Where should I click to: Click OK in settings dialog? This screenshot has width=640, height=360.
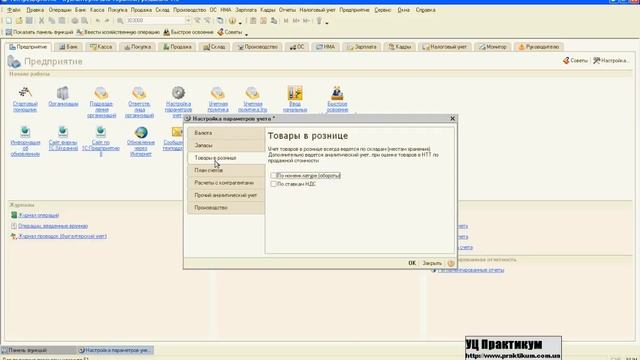click(412, 263)
